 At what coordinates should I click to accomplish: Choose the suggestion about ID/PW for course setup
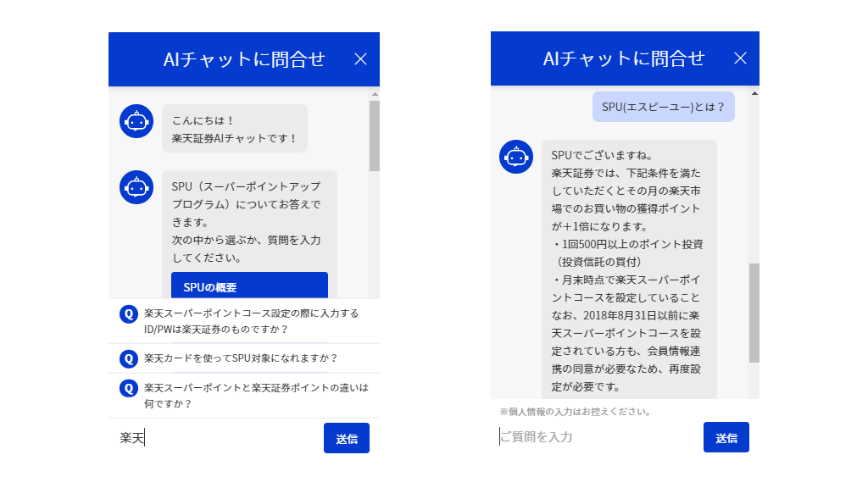point(244,321)
